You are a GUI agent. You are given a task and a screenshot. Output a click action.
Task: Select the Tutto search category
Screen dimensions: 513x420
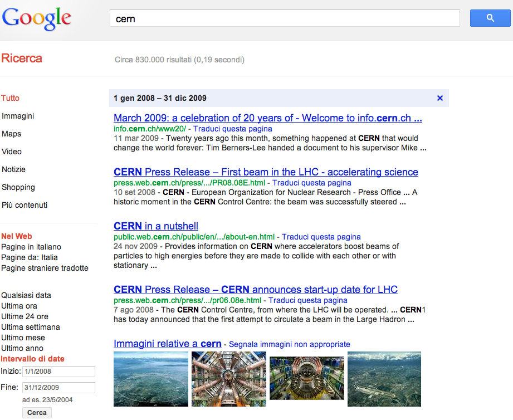10,98
